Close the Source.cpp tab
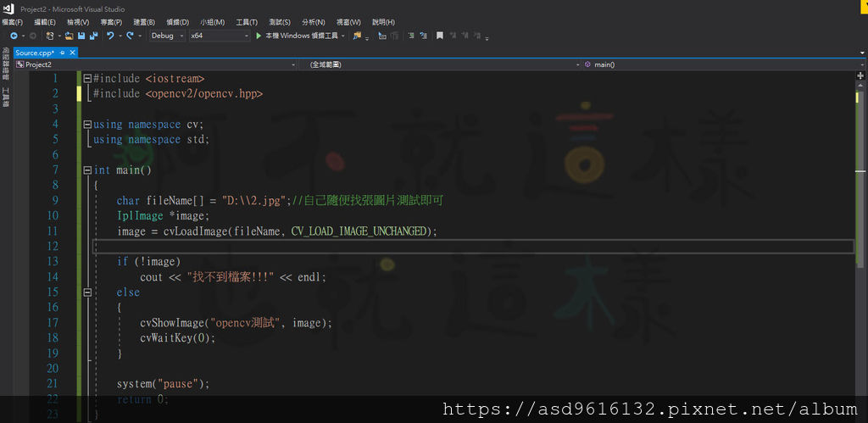868x423 pixels. 73,53
